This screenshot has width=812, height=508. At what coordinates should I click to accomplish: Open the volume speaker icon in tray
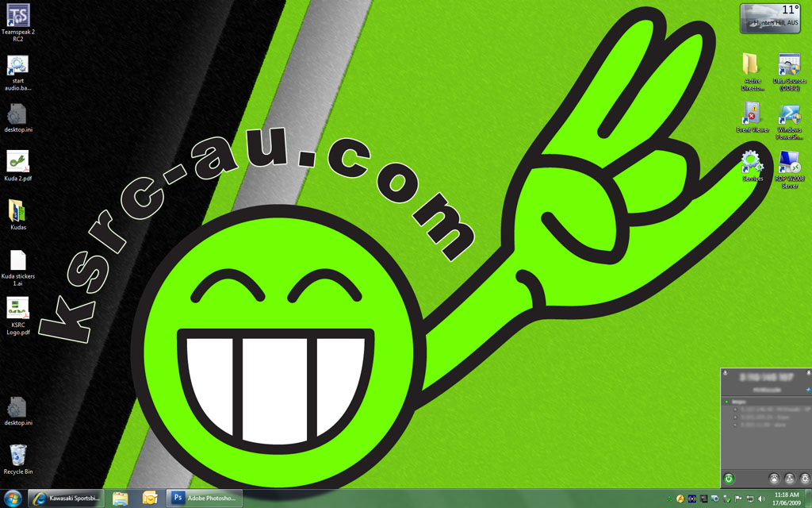(762, 498)
